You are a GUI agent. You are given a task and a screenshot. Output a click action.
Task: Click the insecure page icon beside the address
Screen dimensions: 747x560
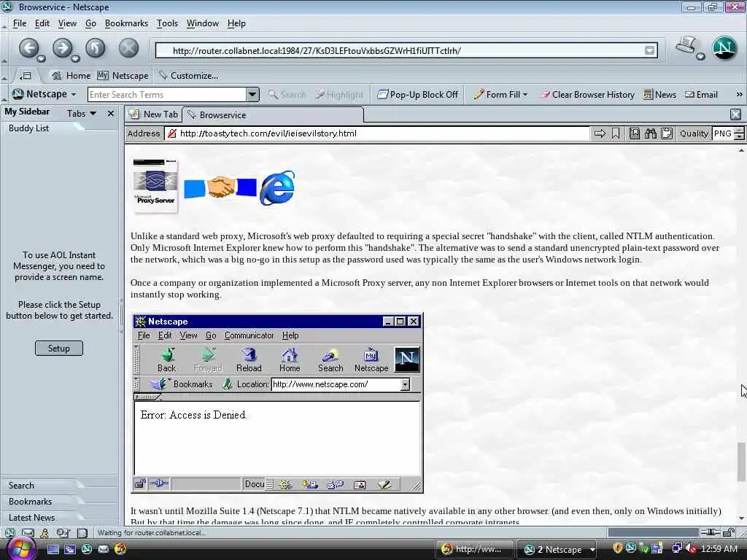tap(172, 134)
